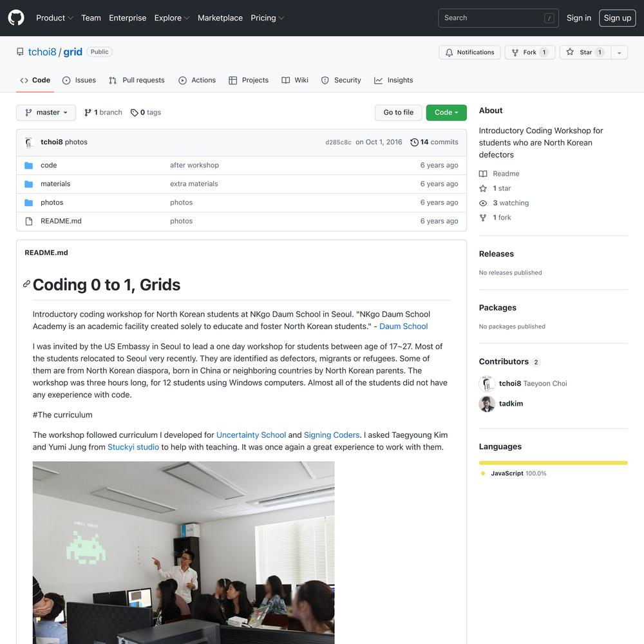The width and height of the screenshot is (644, 644).
Task: Click the tchoi8 avatar in commit row
Action: [29, 142]
